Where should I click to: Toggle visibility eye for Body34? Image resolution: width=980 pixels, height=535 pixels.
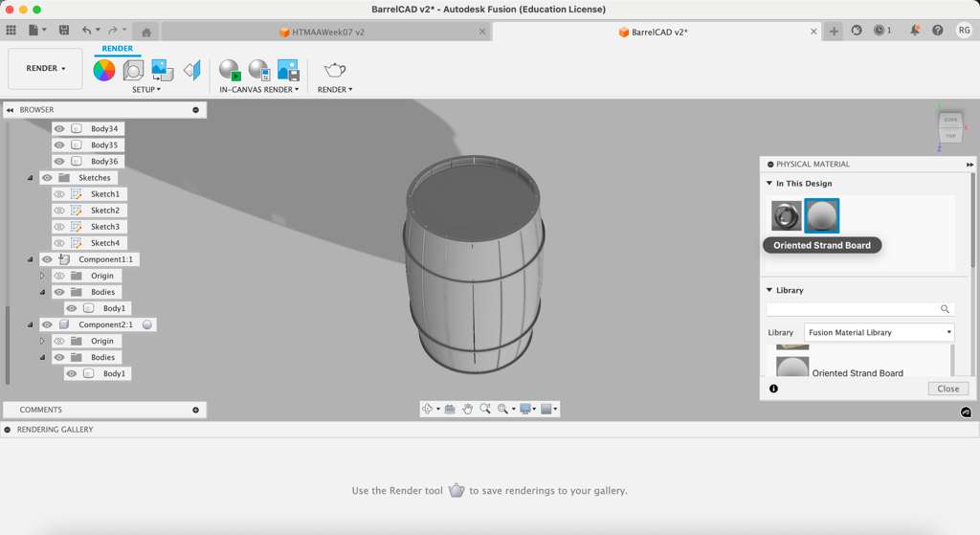pos(59,128)
